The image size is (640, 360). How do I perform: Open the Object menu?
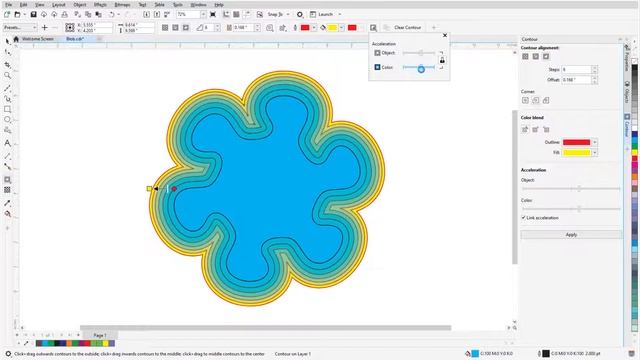(x=80, y=5)
